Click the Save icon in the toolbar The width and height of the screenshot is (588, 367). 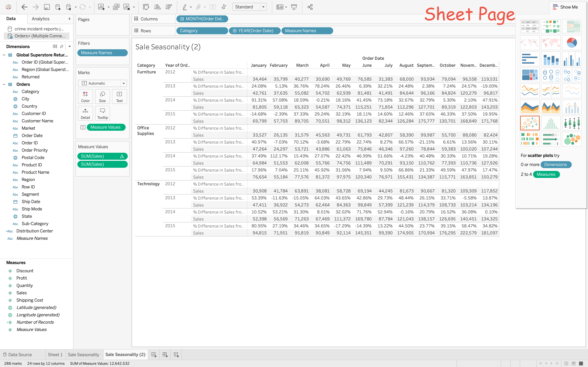coord(47,7)
